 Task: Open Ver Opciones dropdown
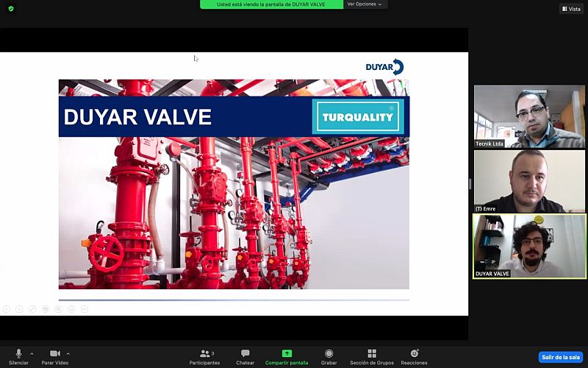(364, 4)
